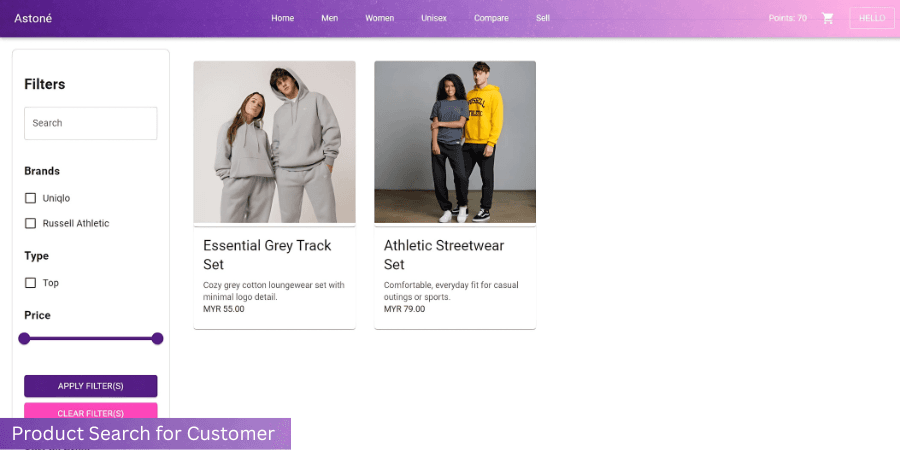The width and height of the screenshot is (900, 450).
Task: Check the Uniqlo brand checkbox
Action: point(30,198)
